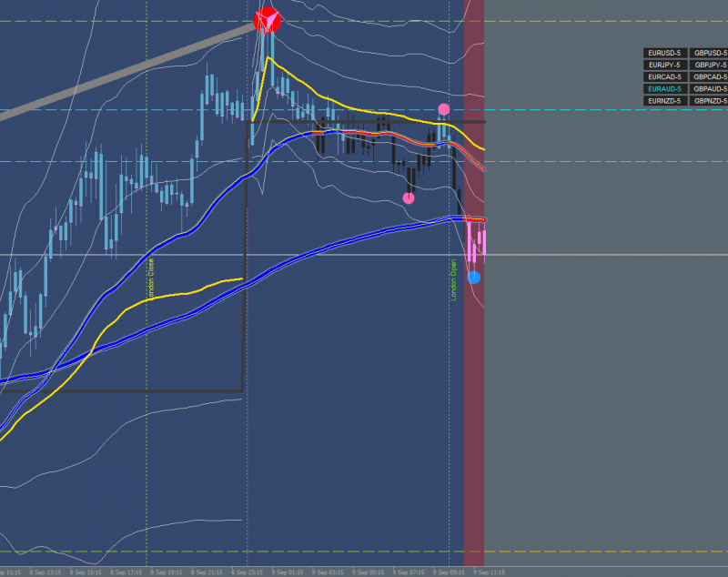Click the 8 Sep 23:15 time label
This screenshot has width=728, height=577.
[x=247, y=572]
